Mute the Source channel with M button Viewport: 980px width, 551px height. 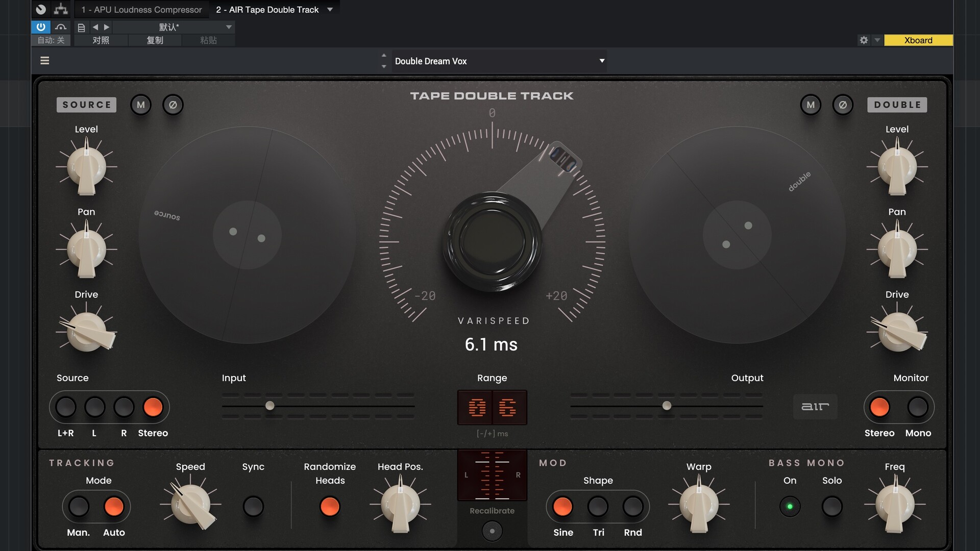pos(141,105)
